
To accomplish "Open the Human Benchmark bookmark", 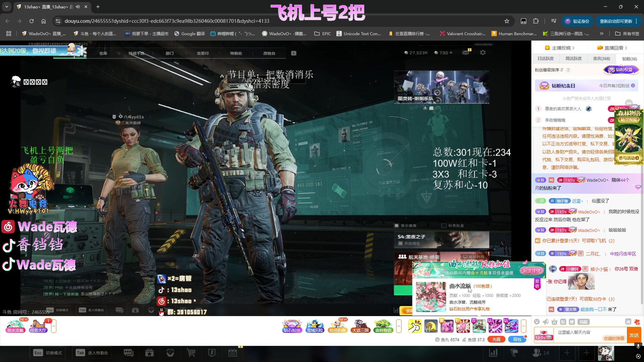I will [x=514, y=34].
